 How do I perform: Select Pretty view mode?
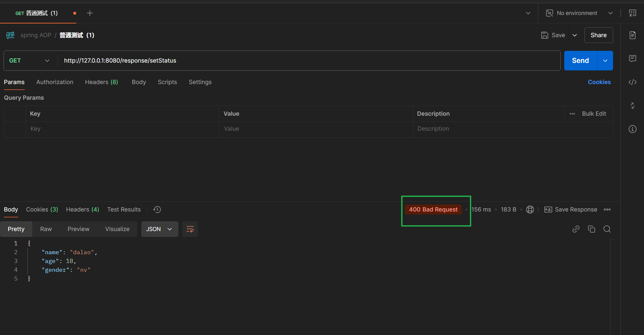[16, 229]
